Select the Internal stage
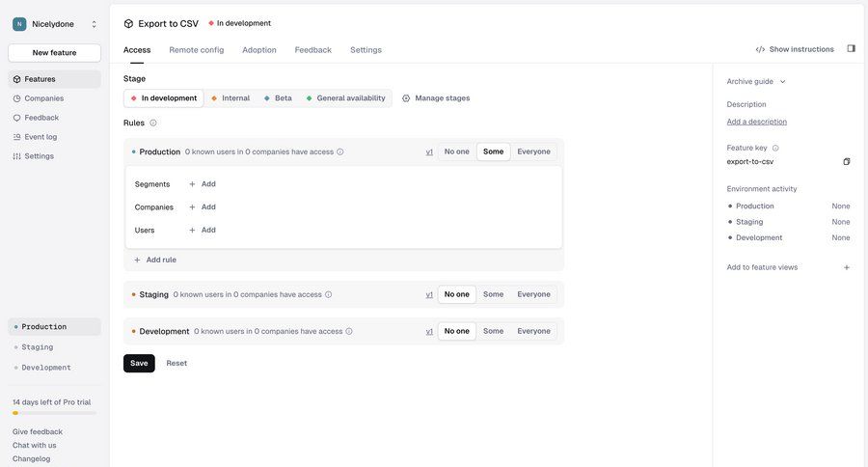This screenshot has height=467, width=868. (x=231, y=98)
